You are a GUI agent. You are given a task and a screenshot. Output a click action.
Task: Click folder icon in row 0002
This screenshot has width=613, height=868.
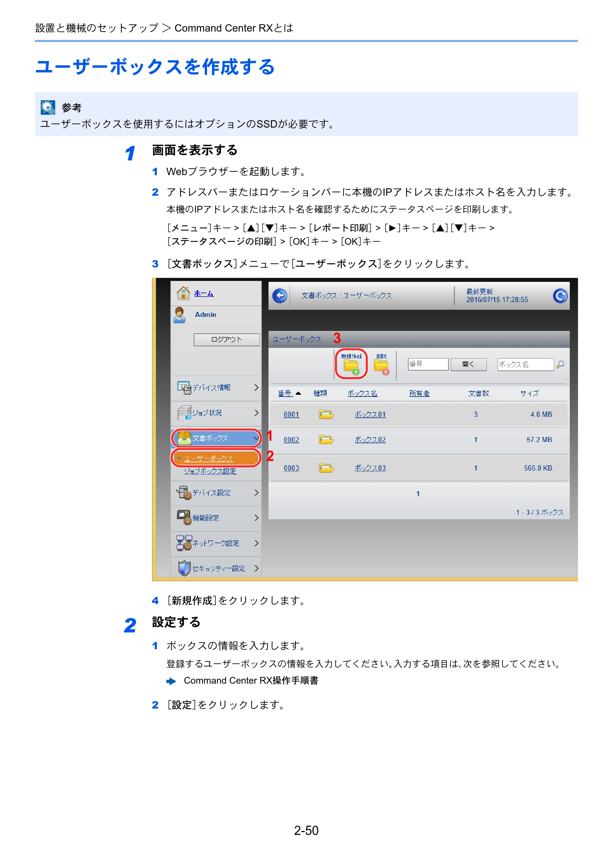326,440
